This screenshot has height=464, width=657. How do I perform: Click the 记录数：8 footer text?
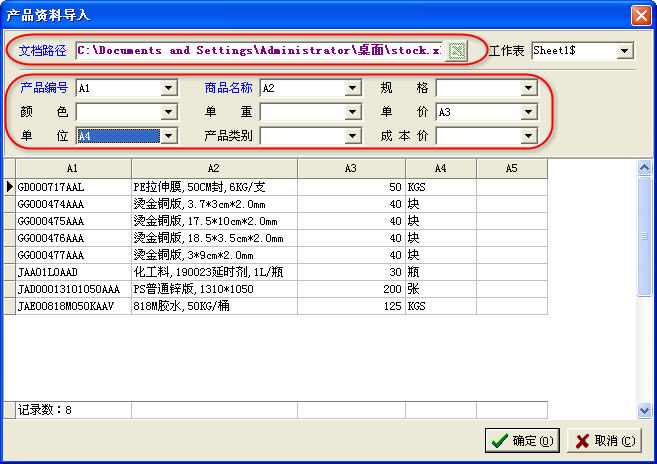click(44, 410)
